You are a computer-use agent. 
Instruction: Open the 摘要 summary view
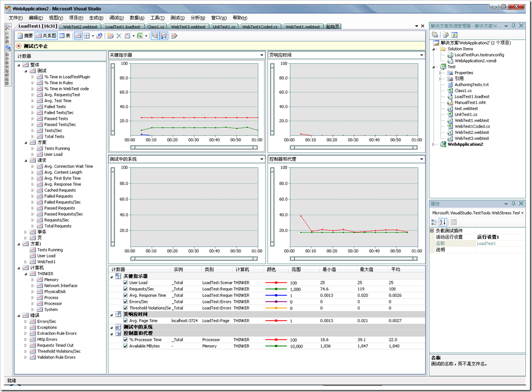25,36
